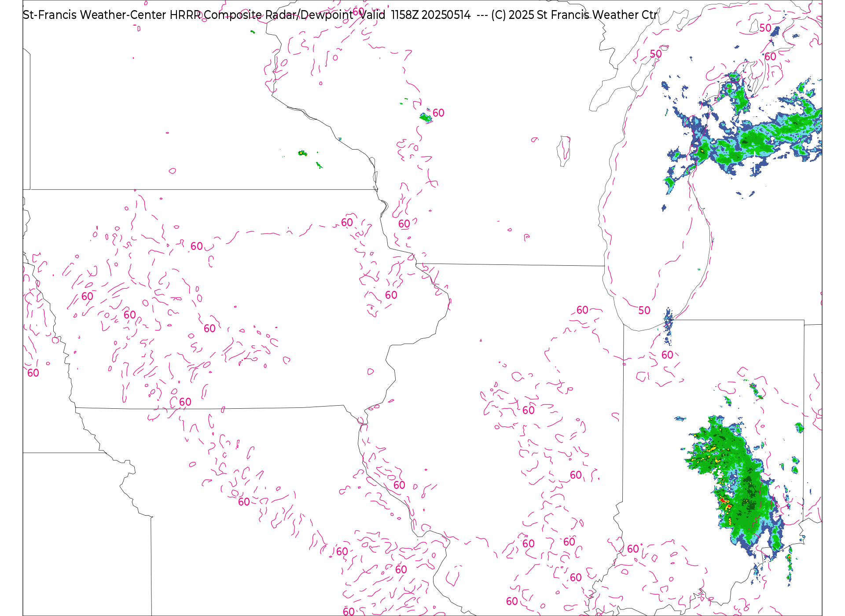Click the "60" label below the Chicago-area blue echo
Screen dimensions: 845x616
pyautogui.click(x=667, y=355)
